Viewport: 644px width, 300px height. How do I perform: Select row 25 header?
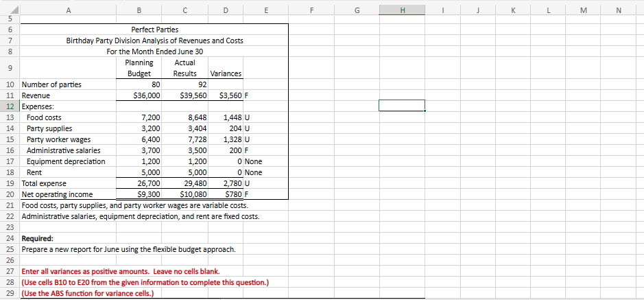pyautogui.click(x=10, y=249)
